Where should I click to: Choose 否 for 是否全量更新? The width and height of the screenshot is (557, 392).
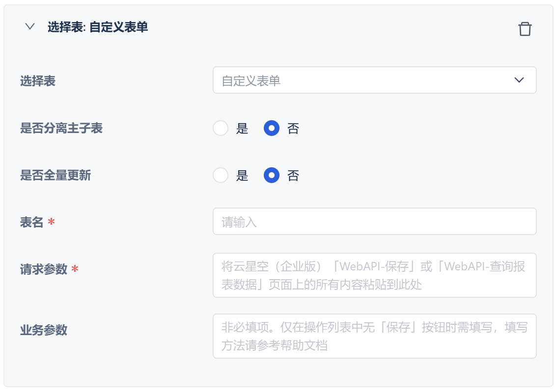(x=272, y=176)
